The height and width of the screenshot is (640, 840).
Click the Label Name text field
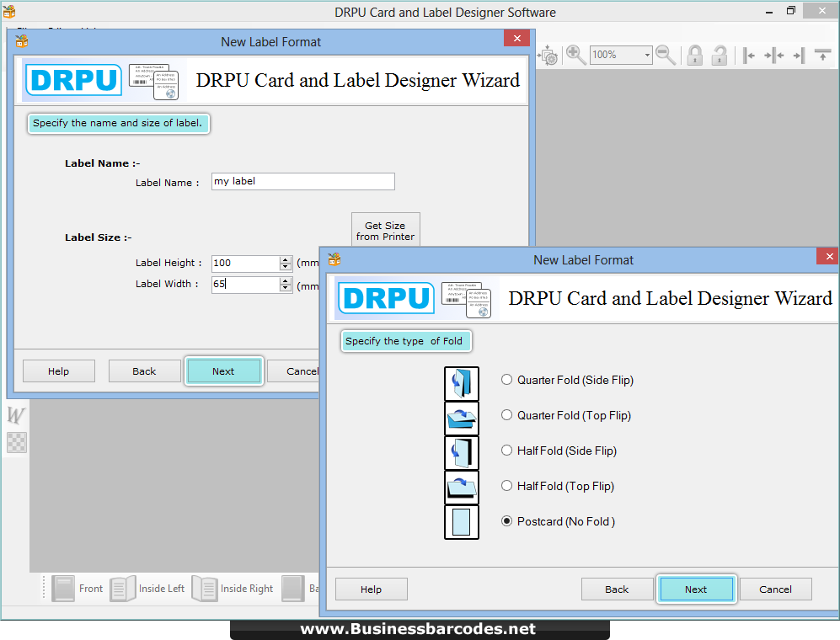(x=303, y=181)
